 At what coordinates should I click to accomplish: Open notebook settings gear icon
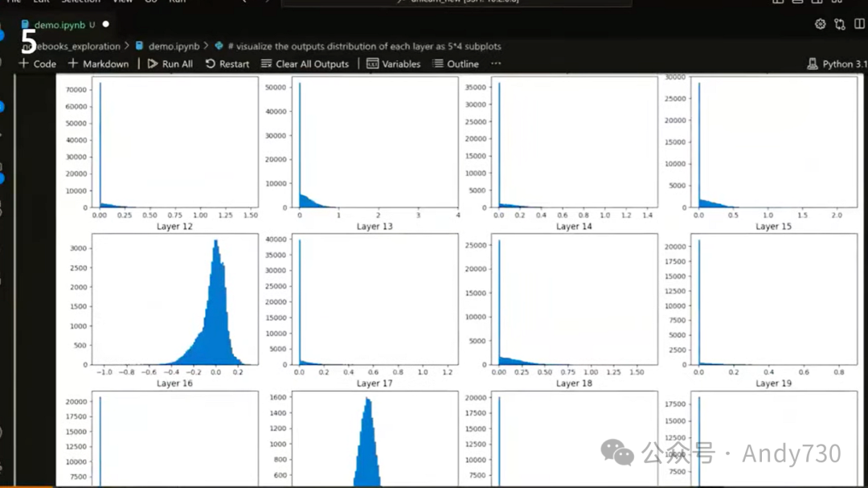(820, 24)
